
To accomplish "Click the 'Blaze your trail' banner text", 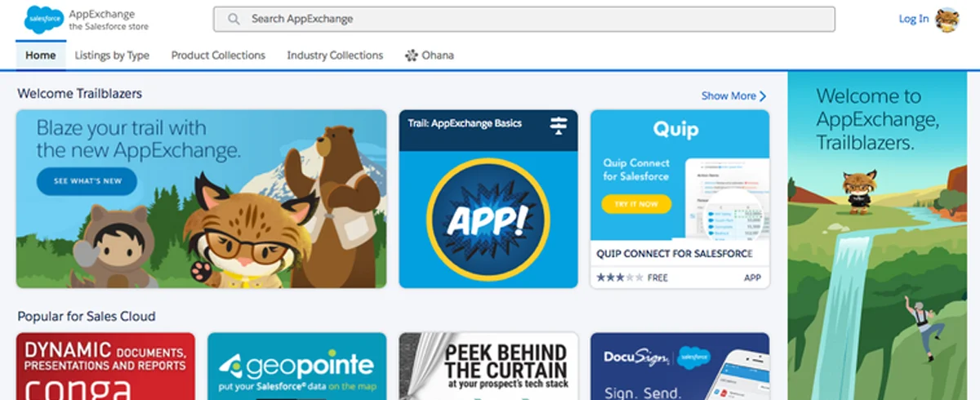I will click(139, 139).
